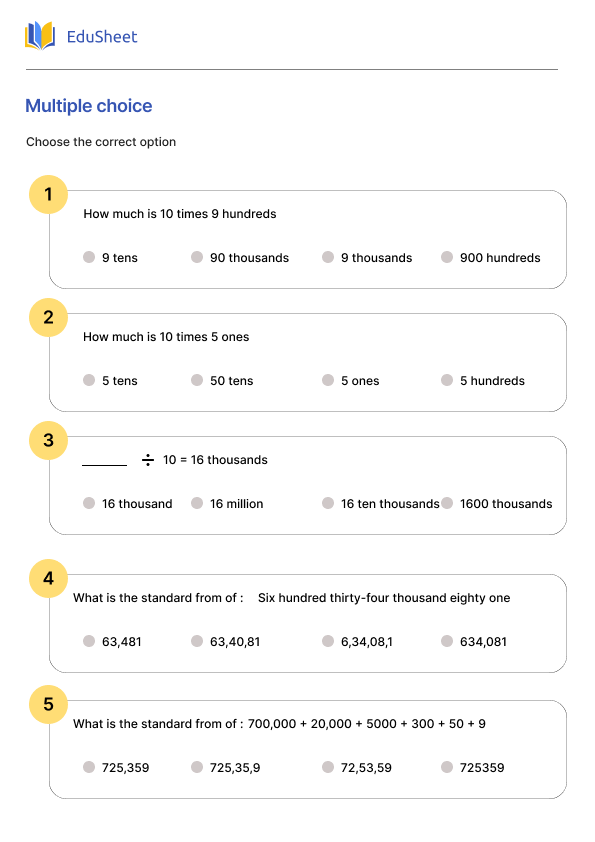Viewport: 595px width, 842px height.
Task: Choose the '16 ten thousands' radio button
Action: (x=328, y=503)
